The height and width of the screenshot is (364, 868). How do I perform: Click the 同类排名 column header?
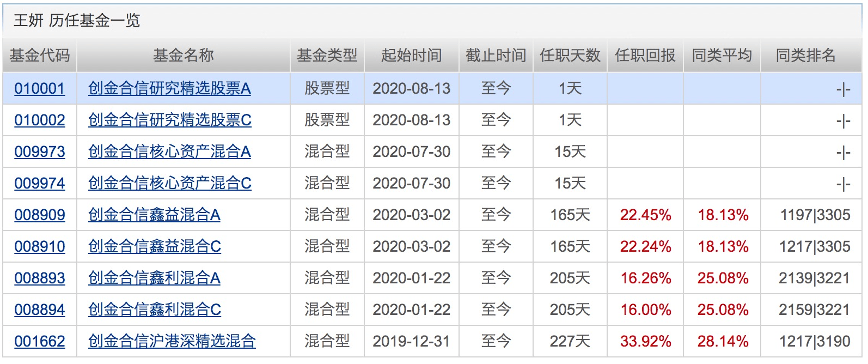(806, 56)
